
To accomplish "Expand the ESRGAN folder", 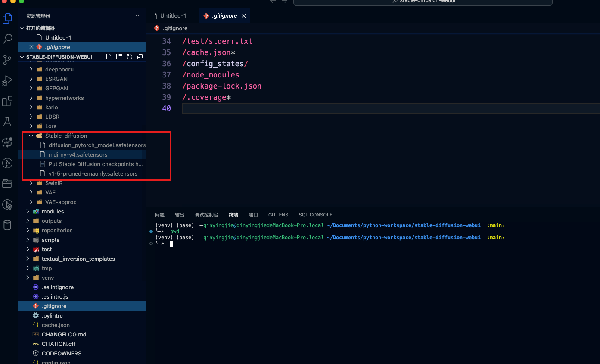I will coord(31,79).
